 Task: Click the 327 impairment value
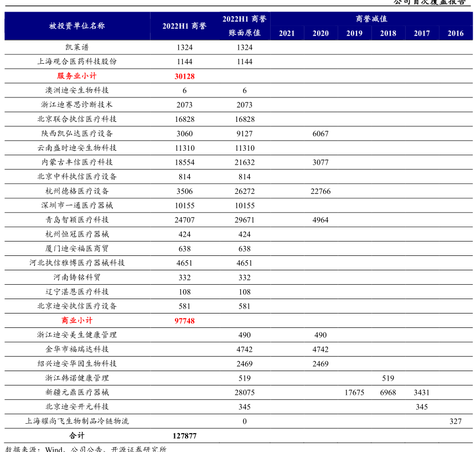click(x=456, y=422)
